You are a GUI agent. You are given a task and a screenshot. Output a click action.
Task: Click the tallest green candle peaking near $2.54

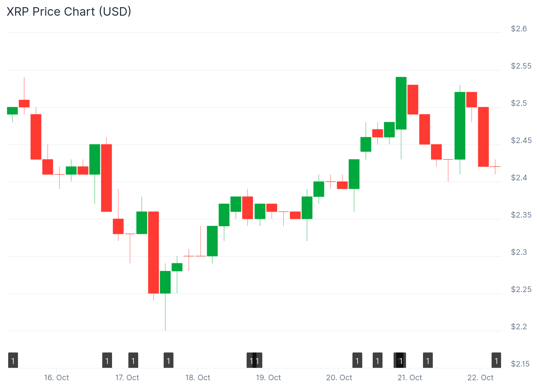(x=401, y=103)
